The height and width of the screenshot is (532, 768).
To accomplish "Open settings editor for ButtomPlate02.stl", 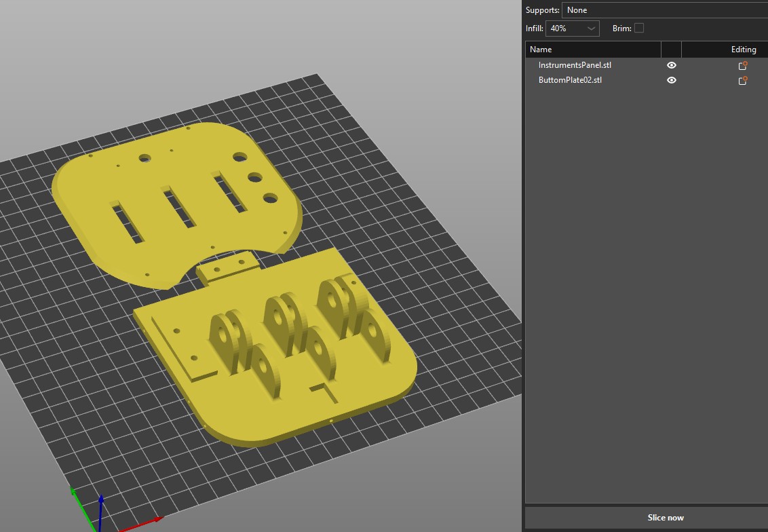I will coord(743,81).
